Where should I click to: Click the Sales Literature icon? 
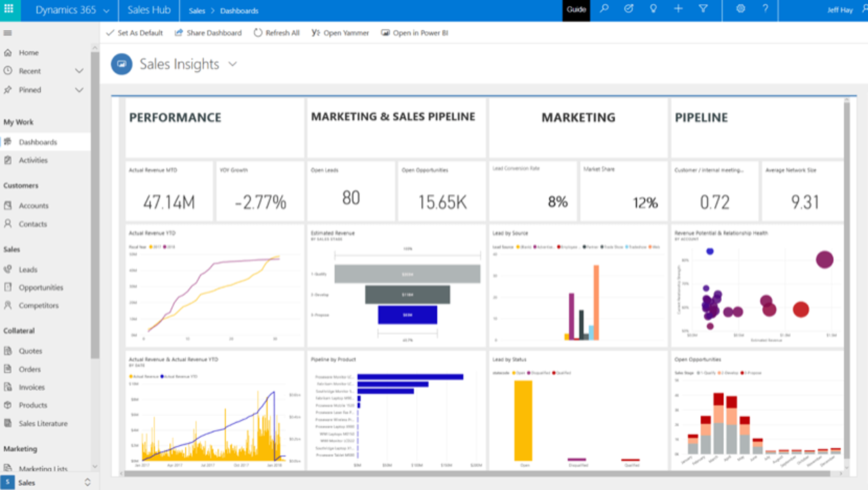click(8, 423)
